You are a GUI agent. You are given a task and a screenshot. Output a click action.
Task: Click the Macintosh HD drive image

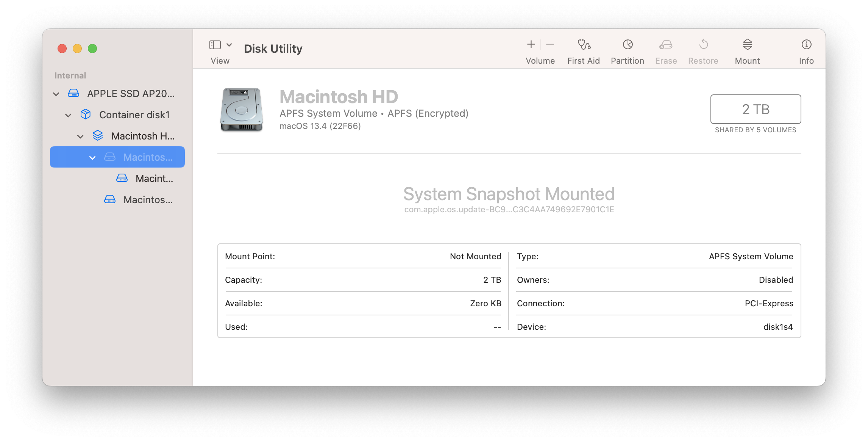242,110
